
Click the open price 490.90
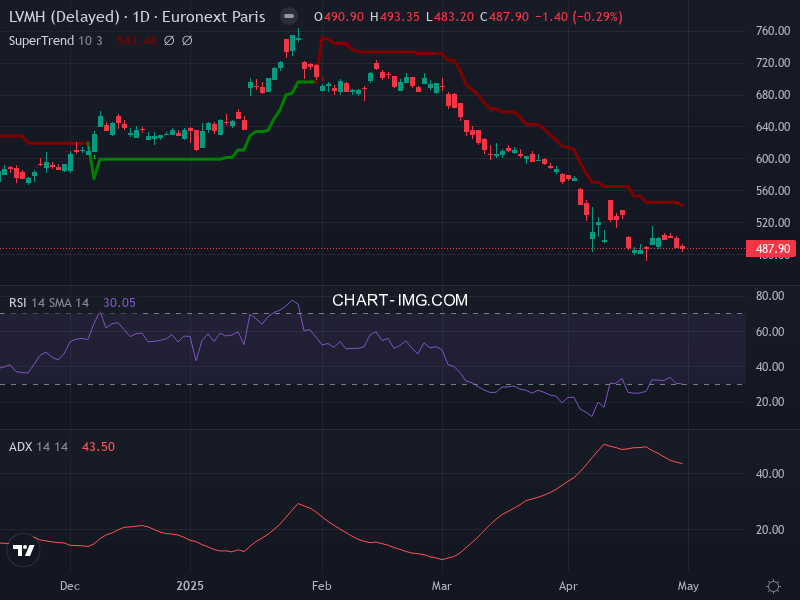point(344,17)
